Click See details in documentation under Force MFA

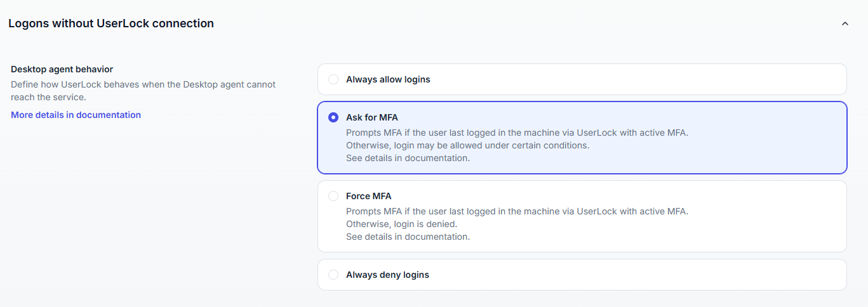pos(408,237)
